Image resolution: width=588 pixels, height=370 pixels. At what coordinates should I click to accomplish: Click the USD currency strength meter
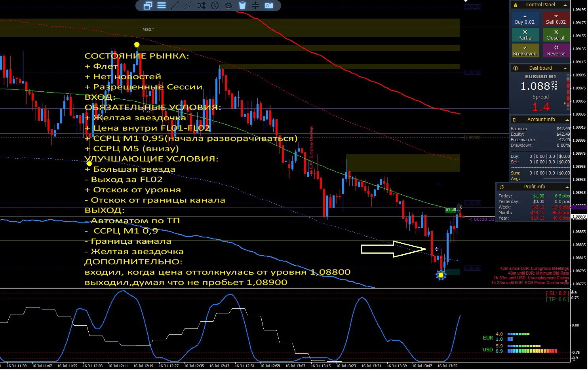point(520,349)
